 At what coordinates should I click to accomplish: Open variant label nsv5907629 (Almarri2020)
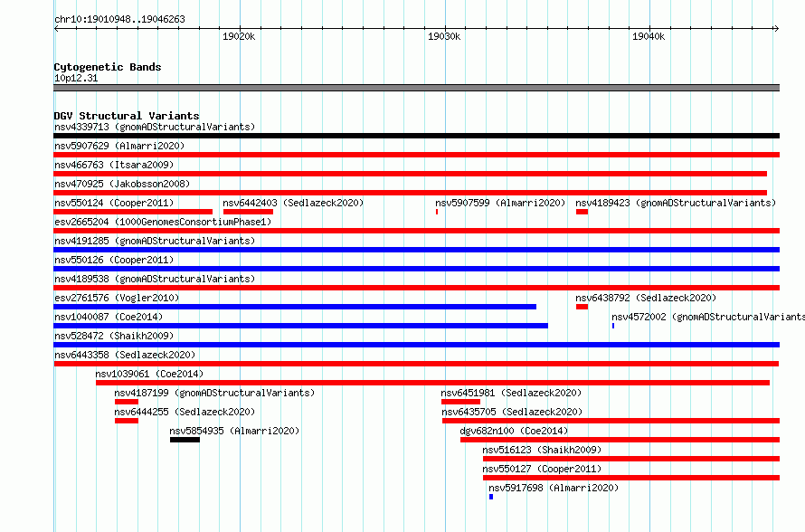[119, 146]
